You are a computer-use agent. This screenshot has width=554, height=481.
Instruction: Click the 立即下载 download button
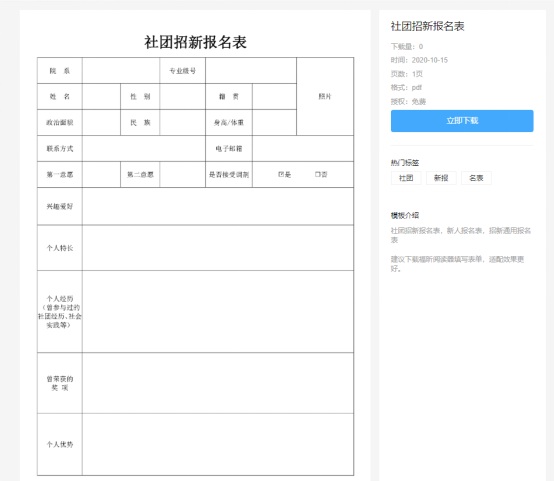pyautogui.click(x=462, y=121)
